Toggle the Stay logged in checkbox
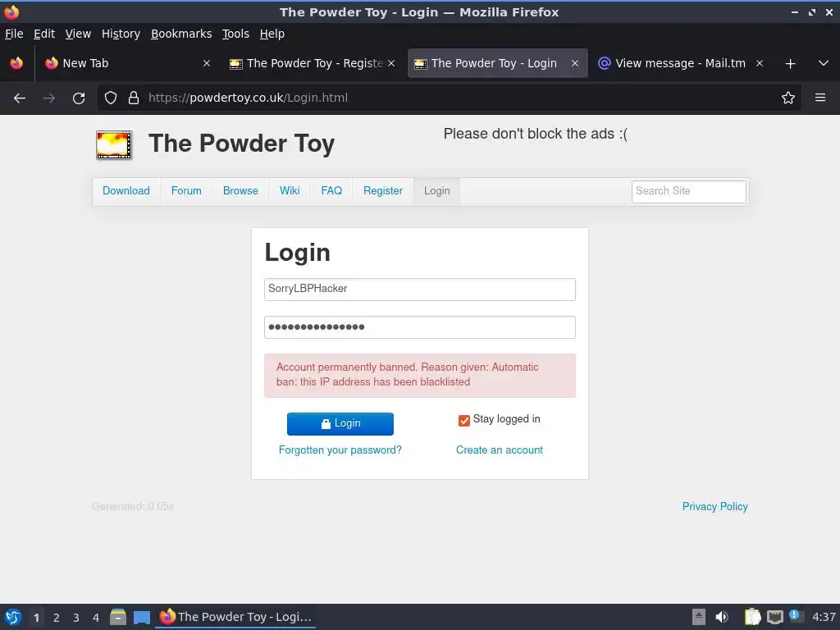 [464, 421]
